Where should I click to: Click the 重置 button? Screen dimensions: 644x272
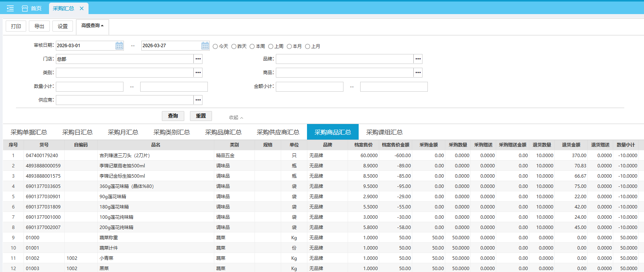coord(201,116)
